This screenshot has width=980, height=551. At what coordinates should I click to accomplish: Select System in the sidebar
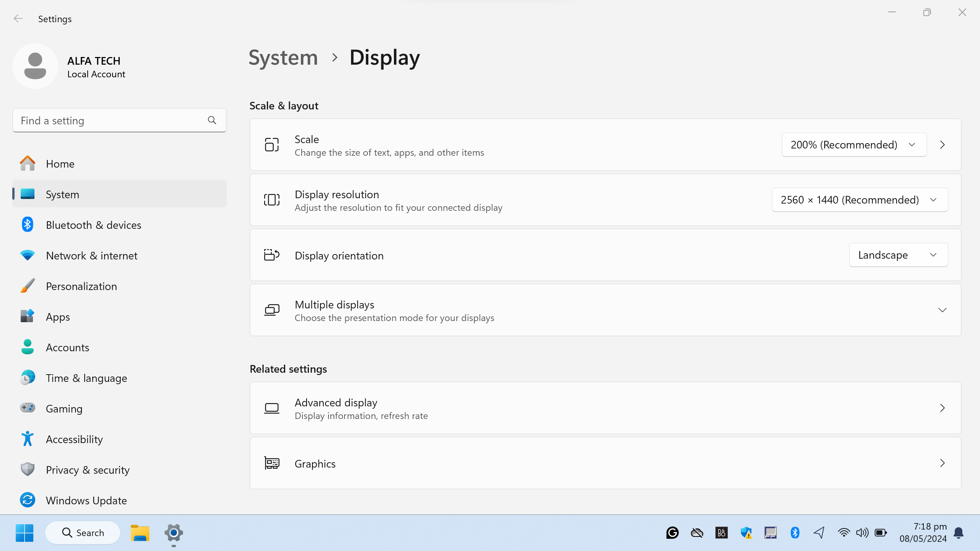[x=119, y=194]
